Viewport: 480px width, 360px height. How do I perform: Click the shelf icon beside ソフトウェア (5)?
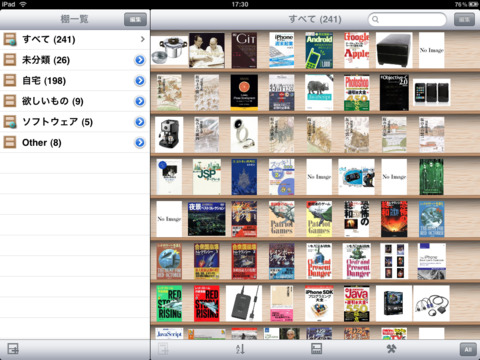(10, 122)
